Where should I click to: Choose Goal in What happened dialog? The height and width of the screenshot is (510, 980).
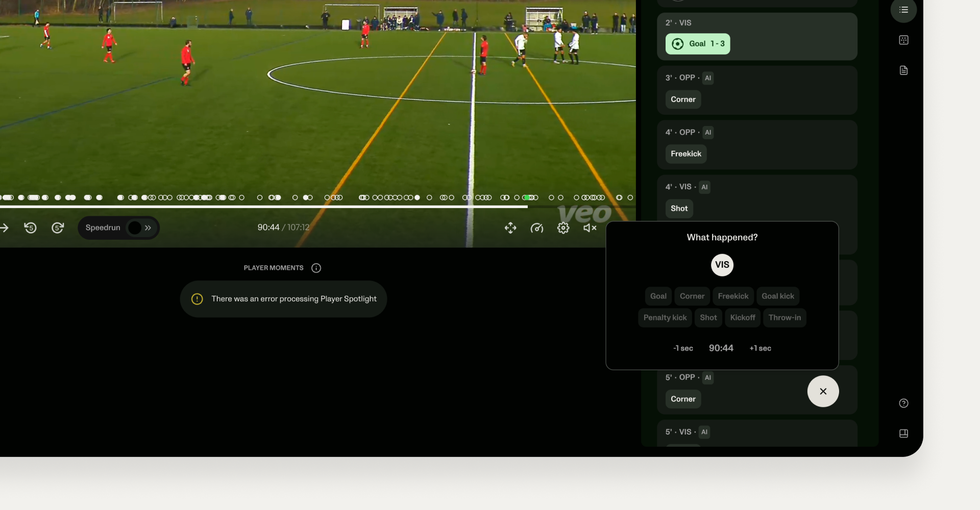(658, 296)
